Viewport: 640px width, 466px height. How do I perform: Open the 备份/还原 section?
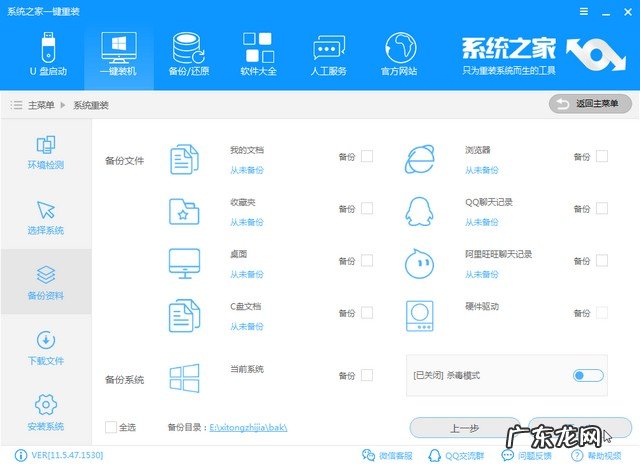[189, 55]
